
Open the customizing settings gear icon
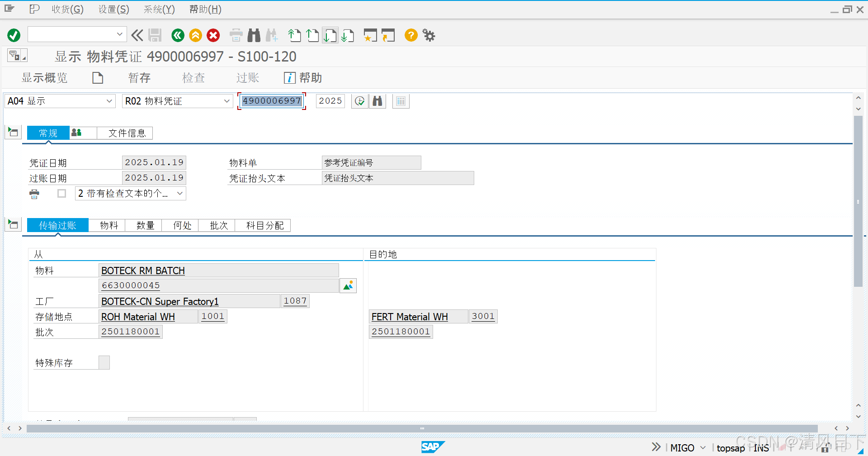click(428, 35)
